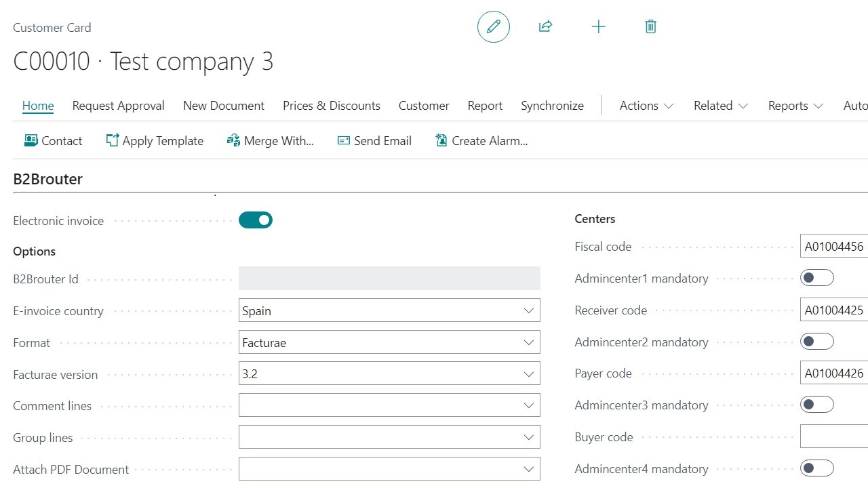Open the Request Approval tab
Viewport: 868px width, 488px height.
click(x=119, y=106)
